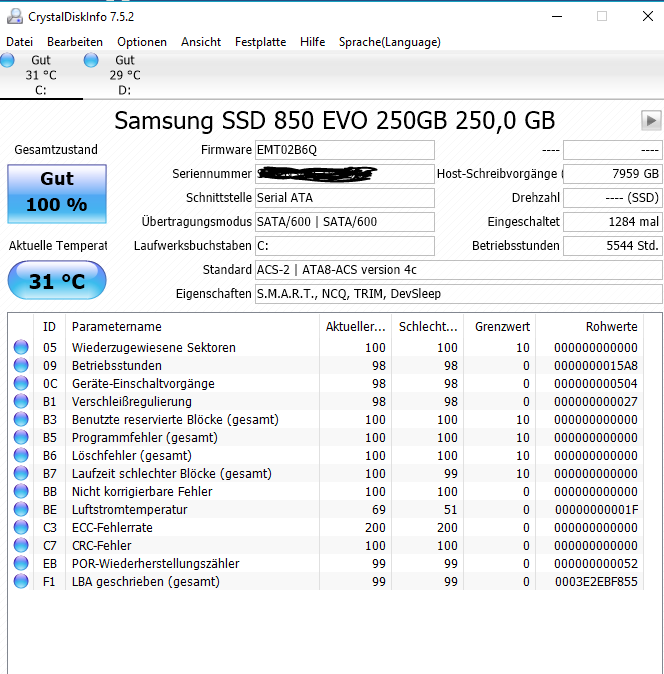
Task: Click status orb for Programmfehler row
Action: coord(21,437)
